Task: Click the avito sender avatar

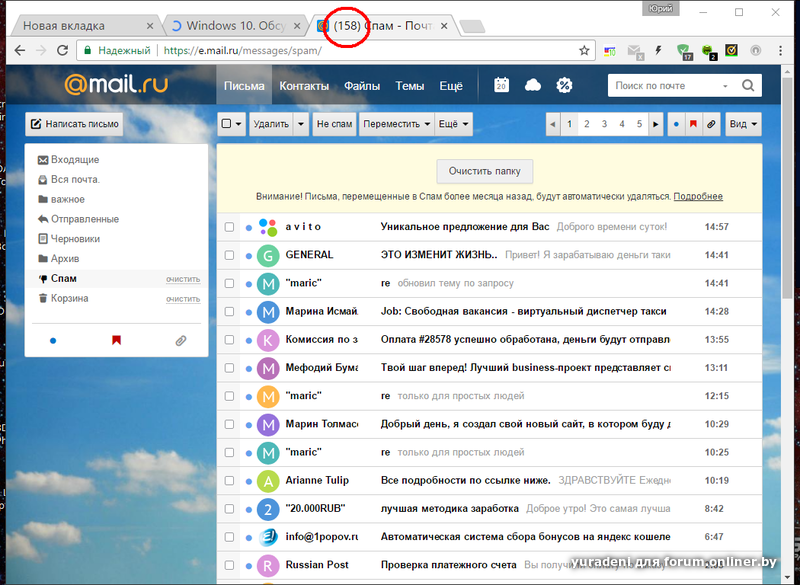Action: [268, 227]
